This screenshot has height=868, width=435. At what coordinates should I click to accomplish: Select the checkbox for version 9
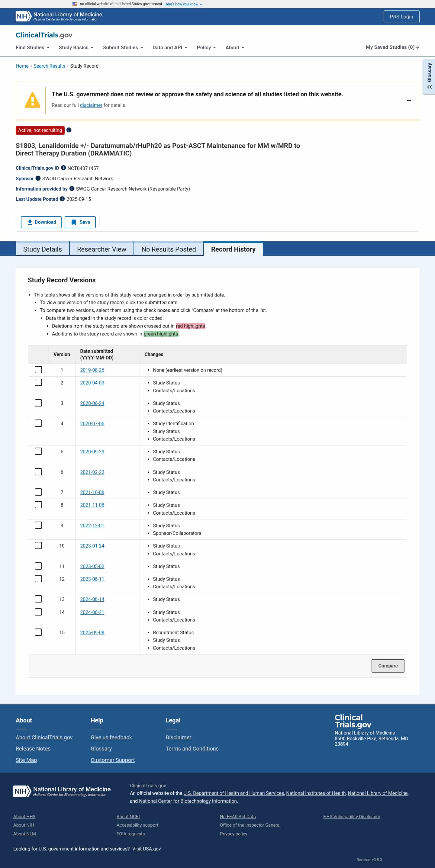[38, 525]
